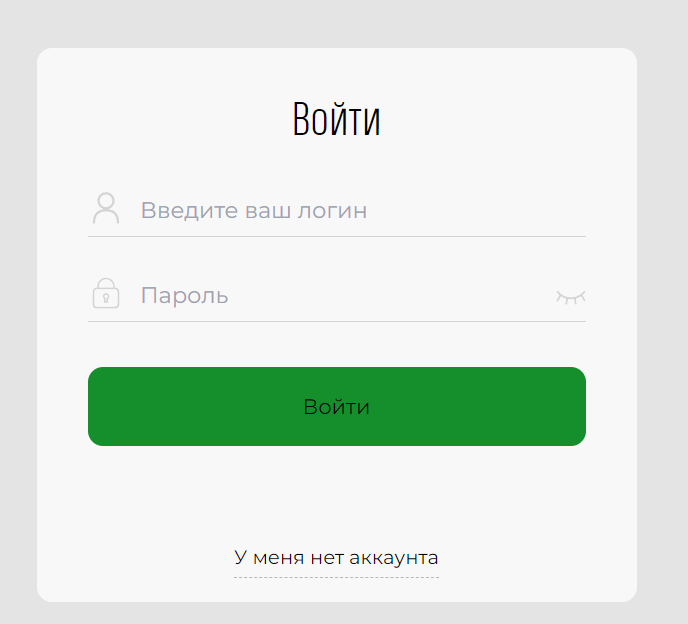Click the 'Войти' heading at the top
This screenshot has width=688, height=624.
point(337,119)
